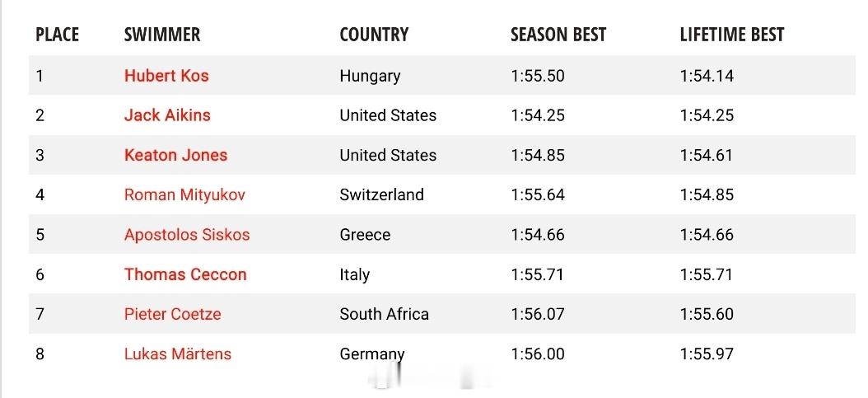The height and width of the screenshot is (398, 868).
Task: Click Pieter Coetze name link
Action: click(173, 315)
